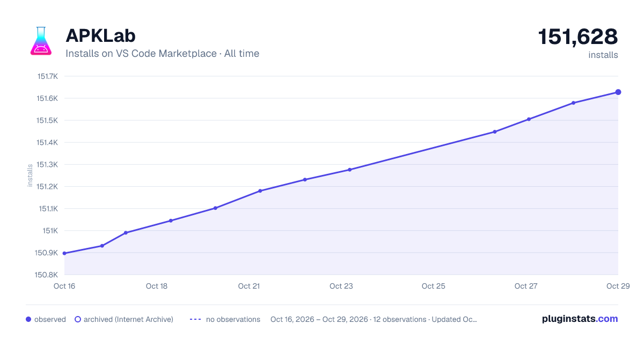The height and width of the screenshot is (338, 644).
Task: Click the archived (Internet Archive) legend circle
Action: pyautogui.click(x=78, y=319)
